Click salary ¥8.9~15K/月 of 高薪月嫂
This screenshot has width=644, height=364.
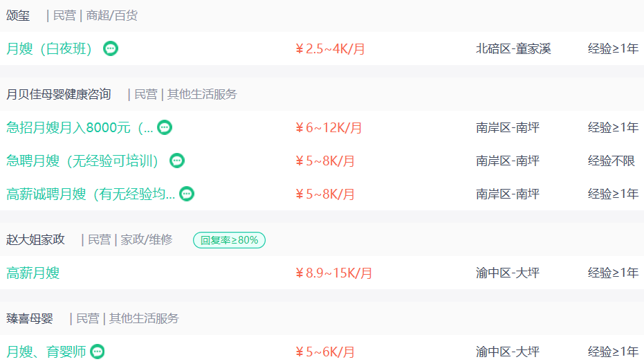(x=333, y=273)
